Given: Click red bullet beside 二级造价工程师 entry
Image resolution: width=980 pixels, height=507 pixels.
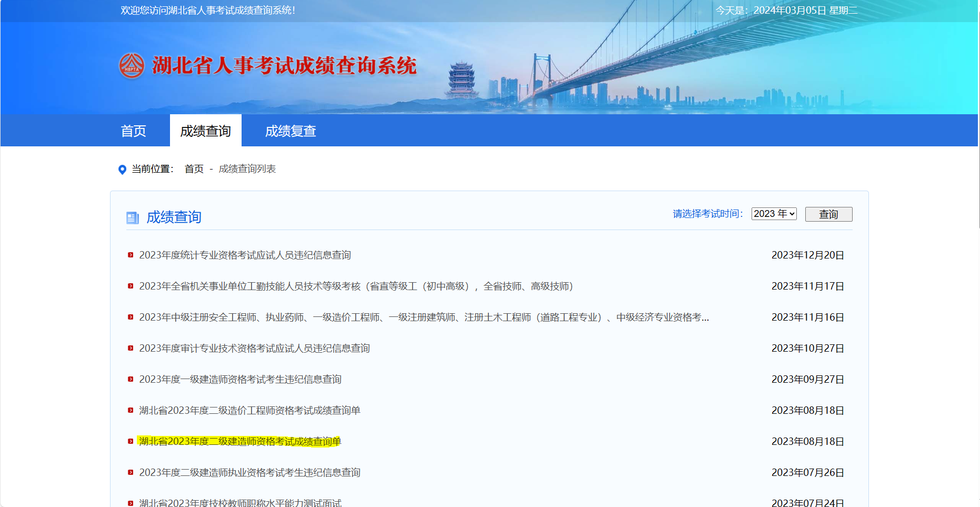Looking at the screenshot, I should [131, 411].
